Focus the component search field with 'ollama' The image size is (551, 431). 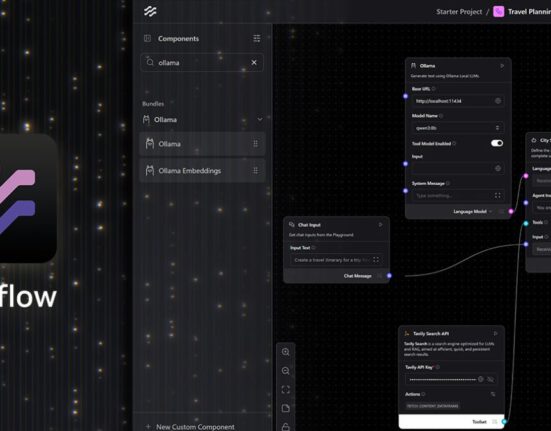[202, 63]
